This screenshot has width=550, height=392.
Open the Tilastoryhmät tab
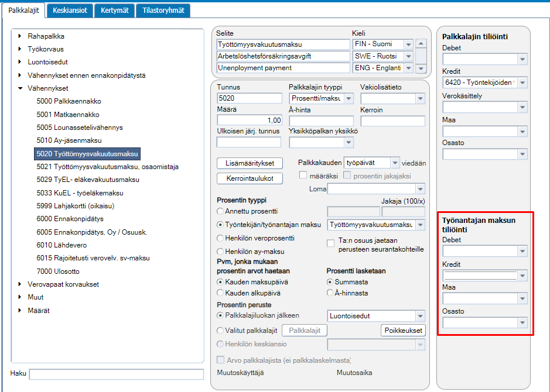pyautogui.click(x=163, y=11)
